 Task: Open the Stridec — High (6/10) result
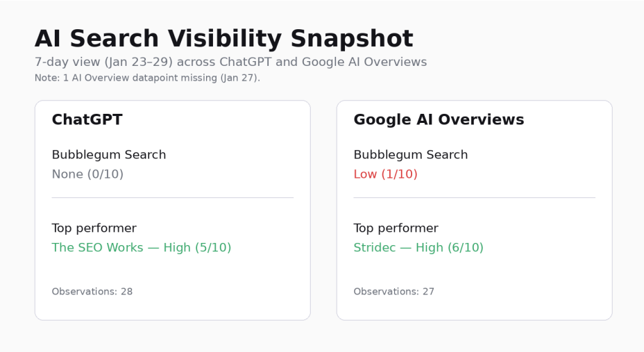point(418,247)
